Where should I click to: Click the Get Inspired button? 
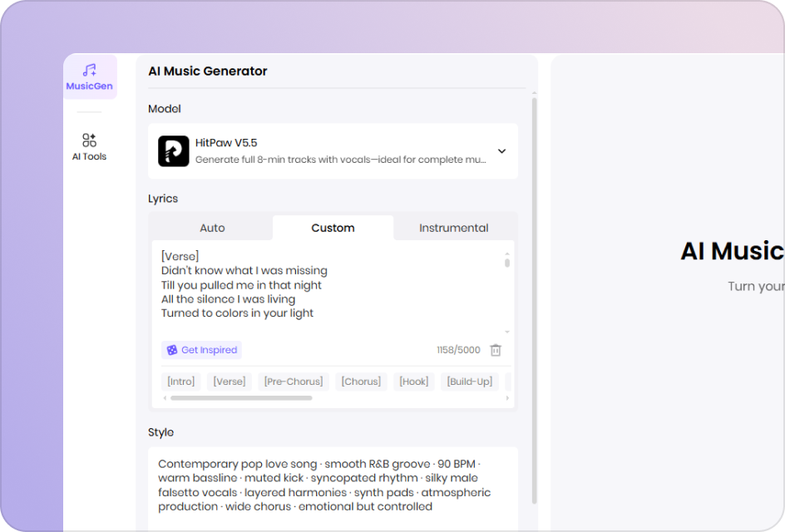pyautogui.click(x=201, y=350)
